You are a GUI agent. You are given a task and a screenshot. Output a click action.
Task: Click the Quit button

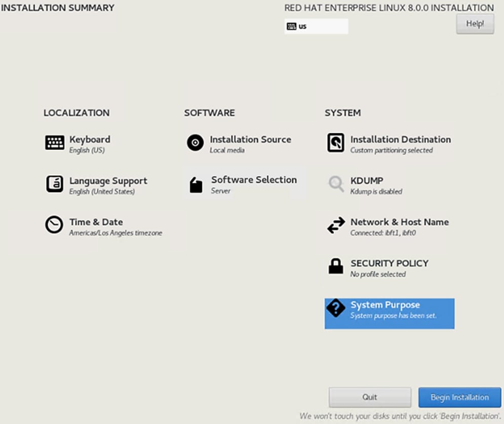370,397
